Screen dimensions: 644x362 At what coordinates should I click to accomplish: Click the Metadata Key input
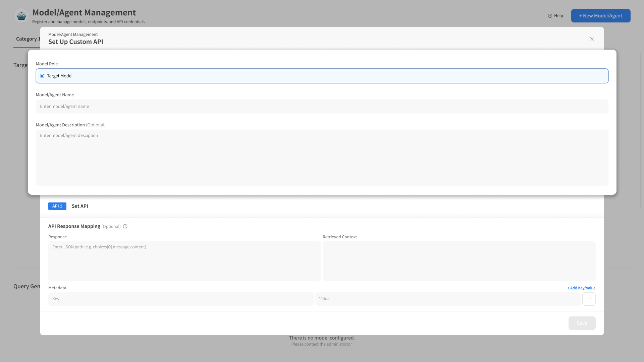tap(181, 299)
